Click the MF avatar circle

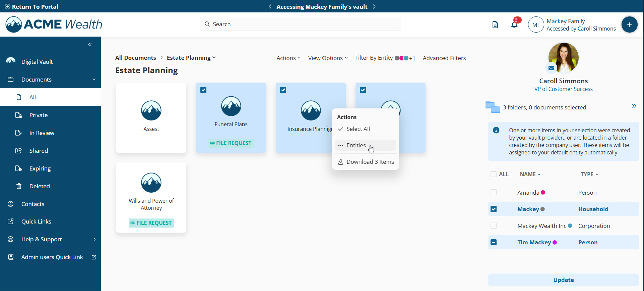pyautogui.click(x=536, y=25)
